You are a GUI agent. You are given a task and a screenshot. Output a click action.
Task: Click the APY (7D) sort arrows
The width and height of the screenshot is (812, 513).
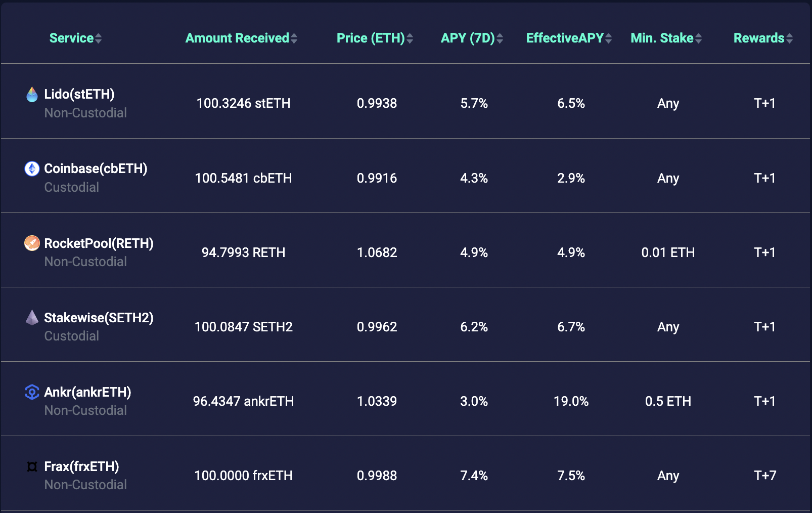500,38
